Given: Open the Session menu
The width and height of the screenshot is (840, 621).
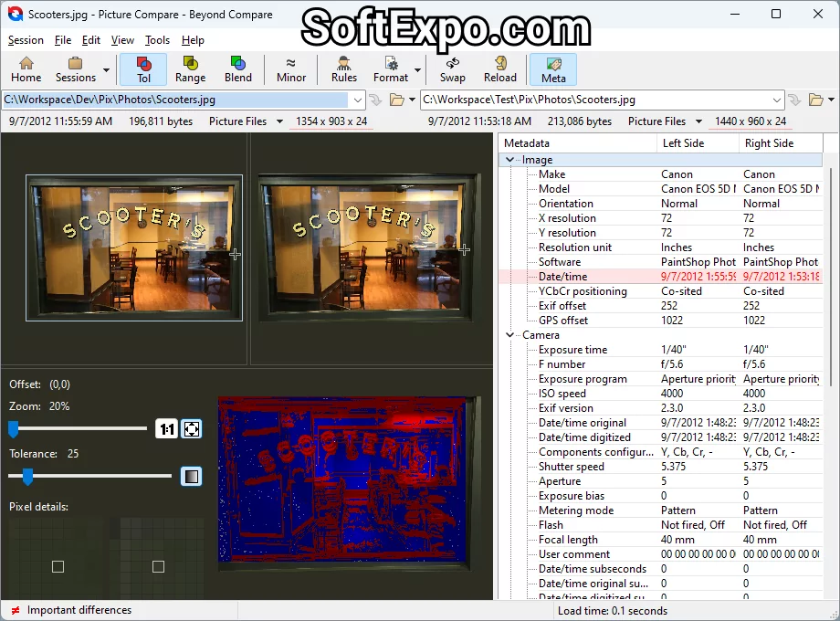Looking at the screenshot, I should [26, 40].
